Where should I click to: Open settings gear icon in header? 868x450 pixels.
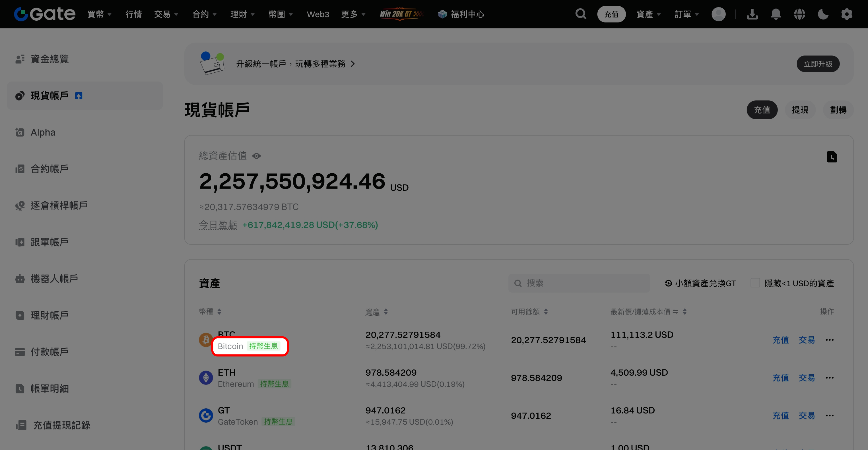click(847, 14)
